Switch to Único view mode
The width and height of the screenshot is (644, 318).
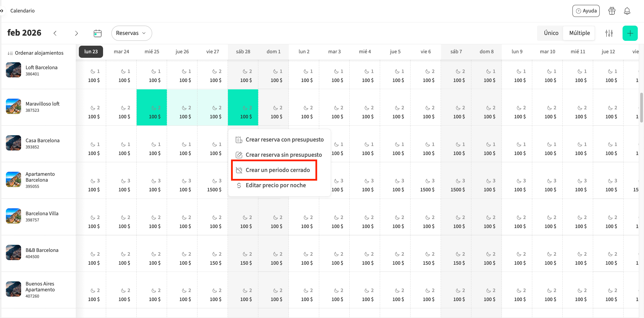click(551, 33)
